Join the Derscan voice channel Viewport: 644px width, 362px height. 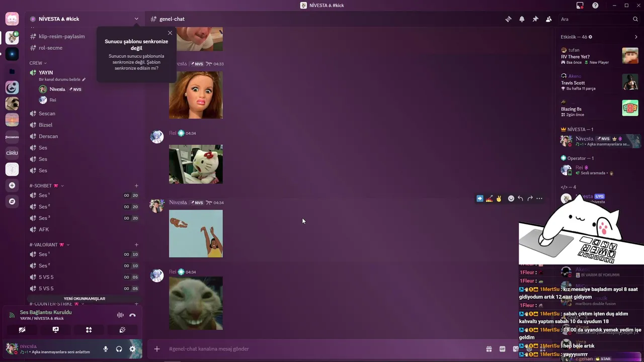(x=48, y=136)
